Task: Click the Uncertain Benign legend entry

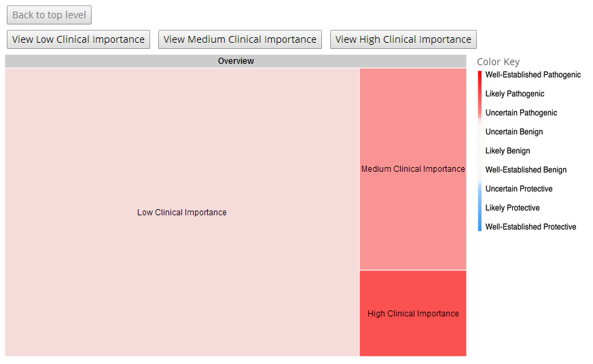Action: 514,132
